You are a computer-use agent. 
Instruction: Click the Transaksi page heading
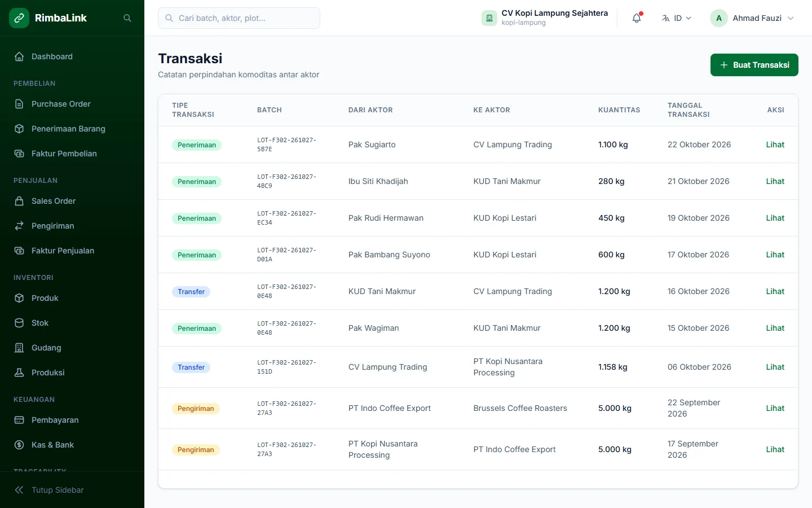tap(190, 59)
